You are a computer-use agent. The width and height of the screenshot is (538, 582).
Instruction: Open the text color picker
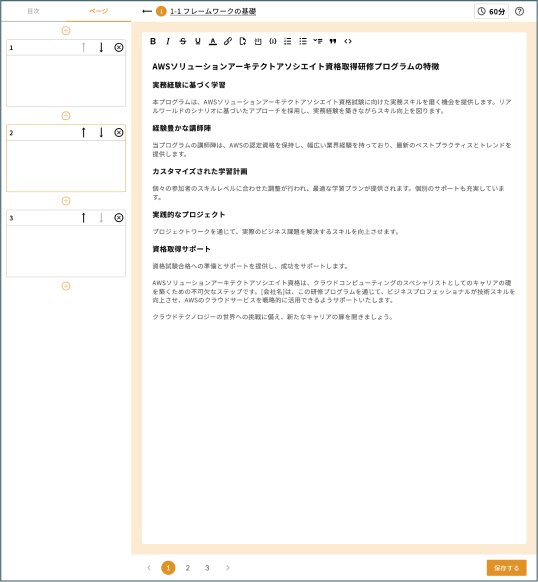point(213,41)
